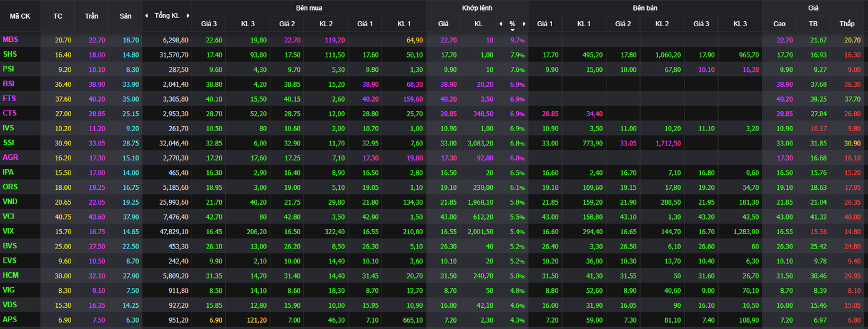Click the Khớp lệnh group header
The width and height of the screenshot is (868, 329).
477,8
